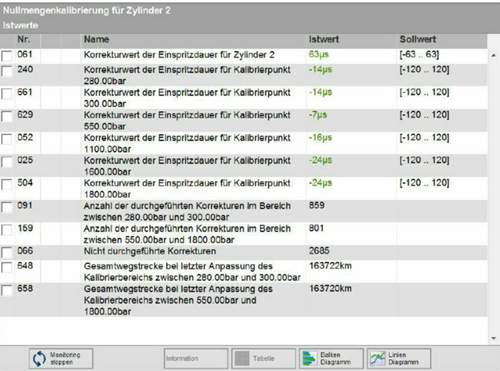The width and height of the screenshot is (500, 371).
Task: Select the 63µs actual value
Action: point(319,54)
